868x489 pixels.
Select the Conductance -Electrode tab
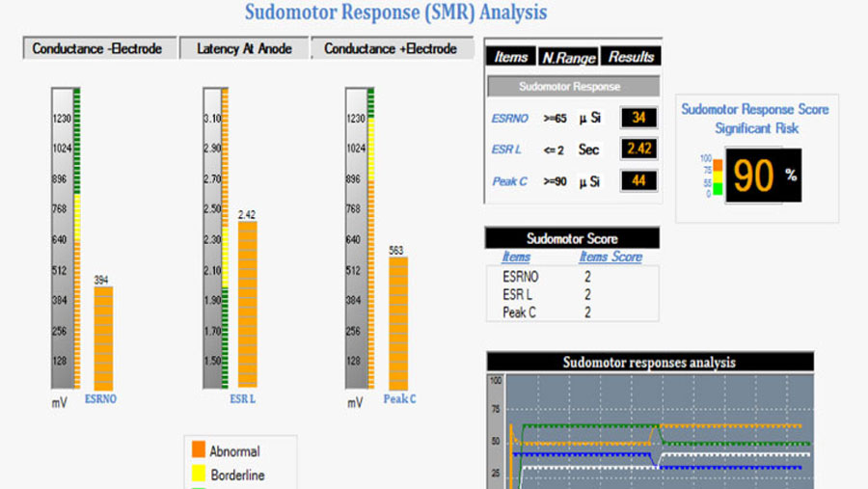click(x=99, y=49)
